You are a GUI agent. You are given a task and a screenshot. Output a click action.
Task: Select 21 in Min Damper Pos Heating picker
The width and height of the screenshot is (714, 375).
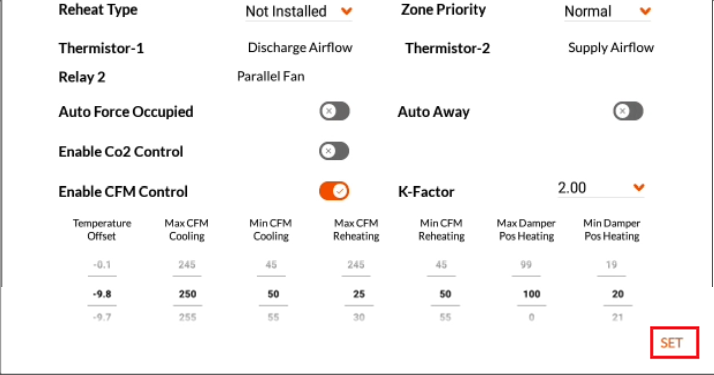617,317
